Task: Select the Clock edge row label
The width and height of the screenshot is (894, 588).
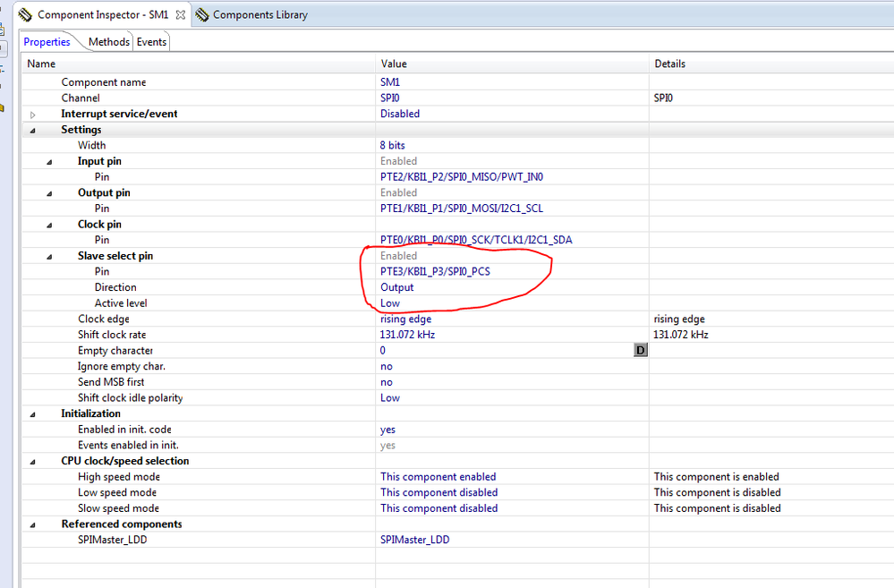Action: (x=104, y=319)
